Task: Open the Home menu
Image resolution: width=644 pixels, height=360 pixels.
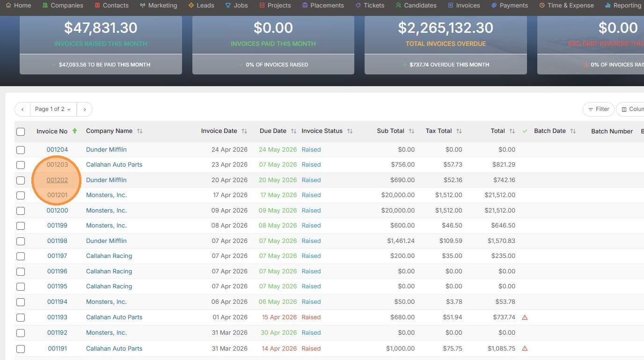Action: 19,6
